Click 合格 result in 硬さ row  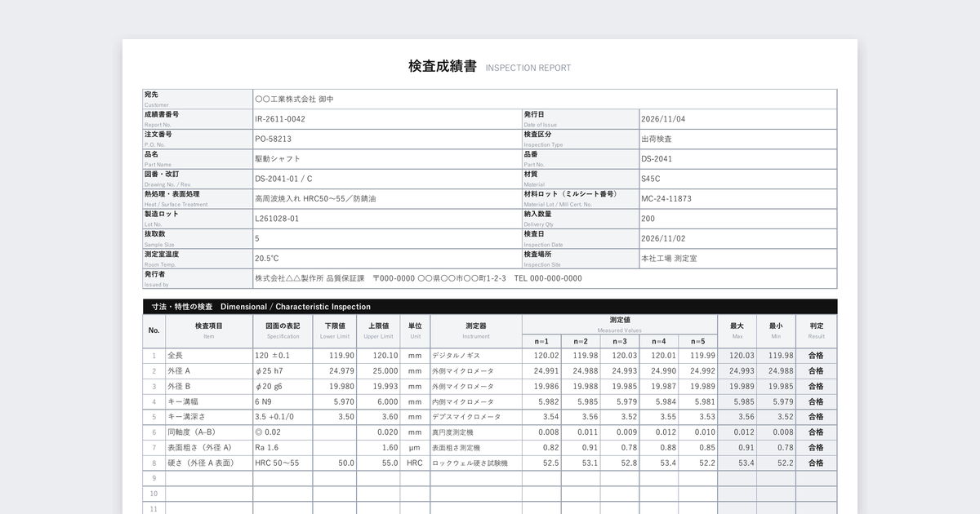point(816,463)
